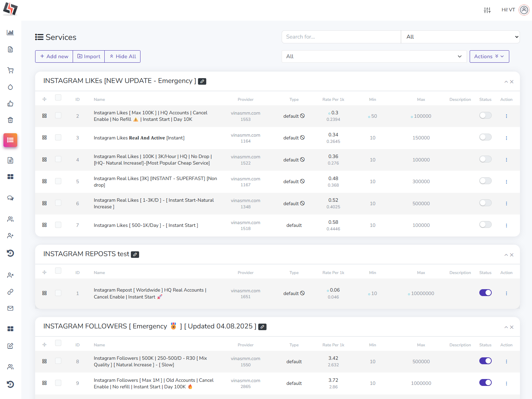Open the envelope mail icon in the sidebar
532x399 pixels.
pyautogui.click(x=10, y=308)
